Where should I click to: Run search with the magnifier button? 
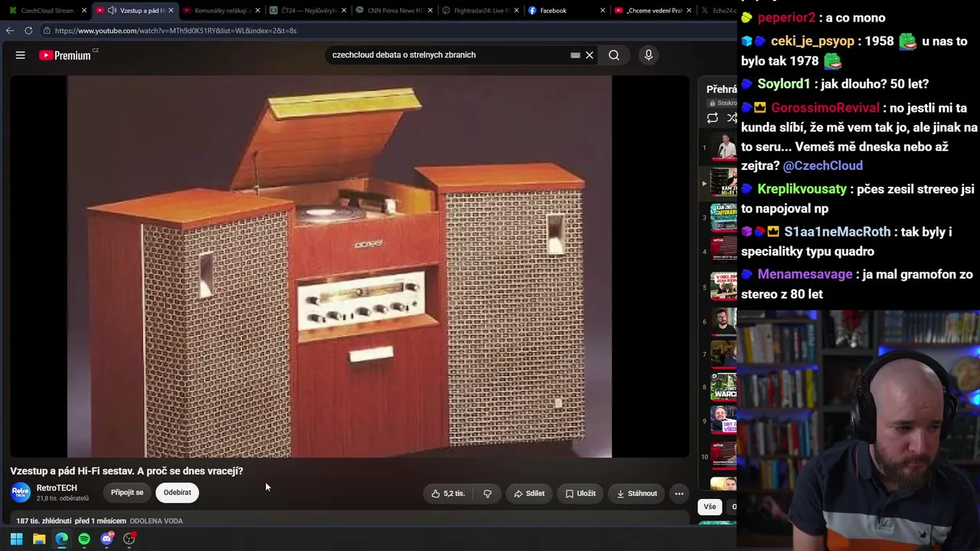point(614,55)
